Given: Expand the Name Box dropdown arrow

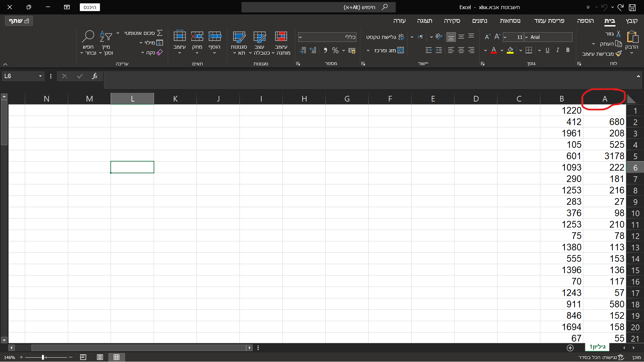Looking at the screenshot, I should tap(40, 76).
